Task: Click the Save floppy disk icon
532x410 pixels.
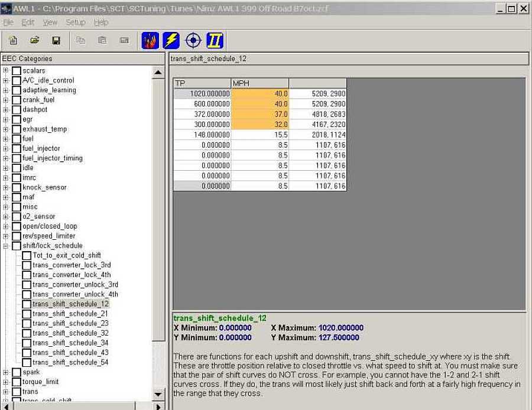Action: point(56,40)
